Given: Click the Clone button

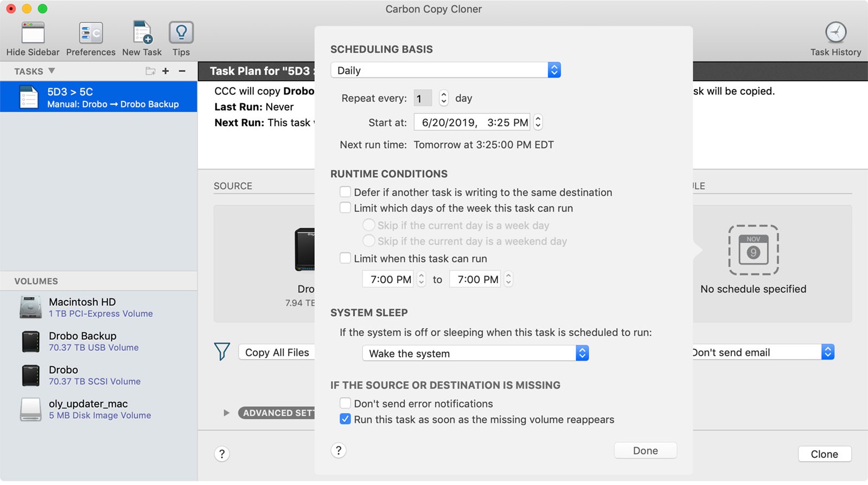Looking at the screenshot, I should pyautogui.click(x=824, y=454).
